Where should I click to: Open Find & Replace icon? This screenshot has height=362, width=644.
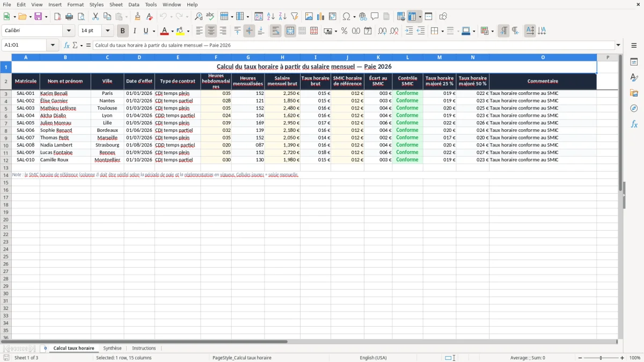click(x=199, y=17)
